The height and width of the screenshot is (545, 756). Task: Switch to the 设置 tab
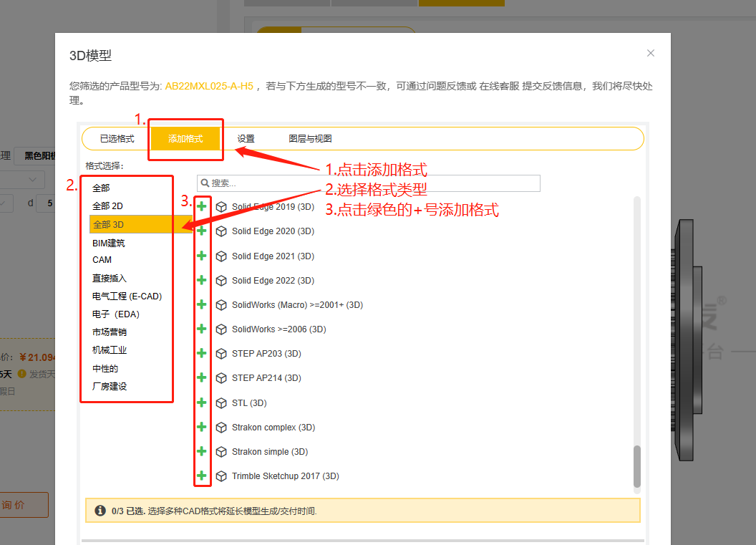(x=245, y=138)
